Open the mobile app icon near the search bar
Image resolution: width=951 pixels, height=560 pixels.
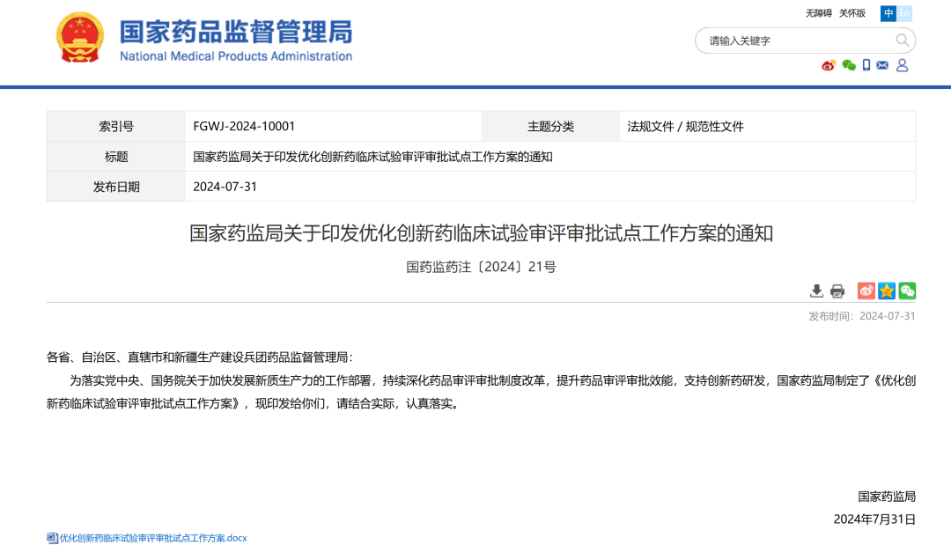pyautogui.click(x=866, y=65)
